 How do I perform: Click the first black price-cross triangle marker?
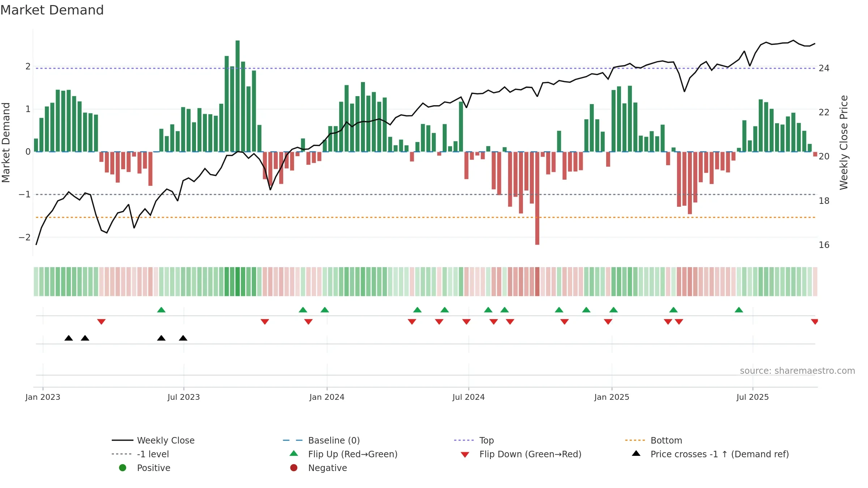[x=69, y=338]
